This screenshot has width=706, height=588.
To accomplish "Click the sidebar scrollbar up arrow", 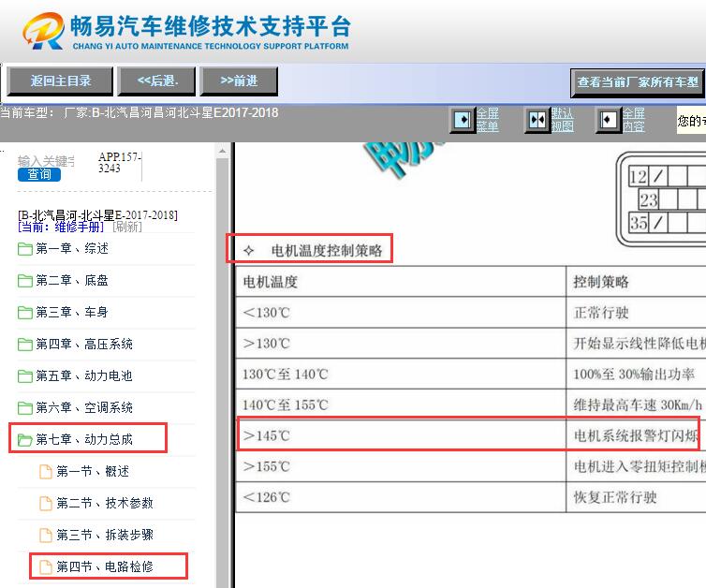I will pyautogui.click(x=222, y=152).
